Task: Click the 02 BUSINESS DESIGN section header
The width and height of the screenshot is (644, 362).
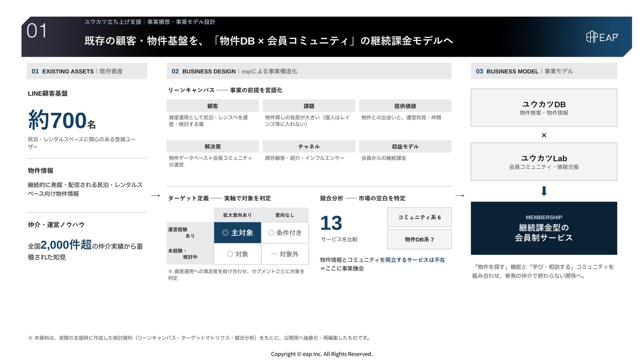Action: click(x=309, y=71)
